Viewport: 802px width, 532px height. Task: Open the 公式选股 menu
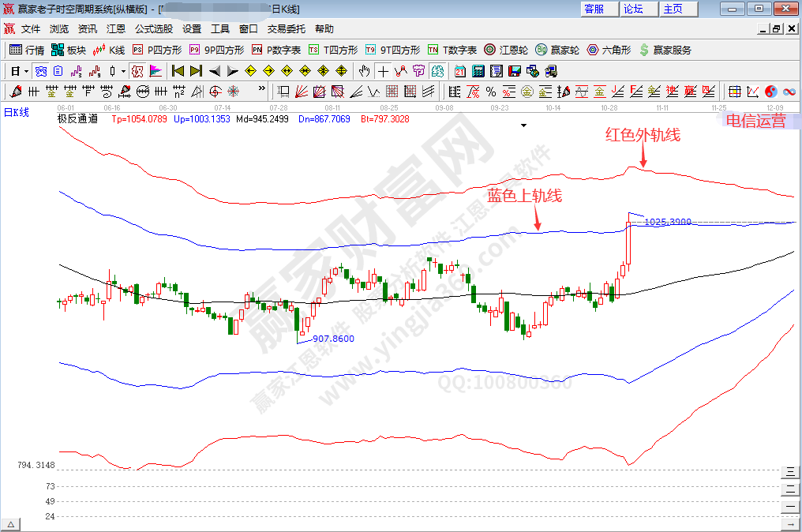click(153, 28)
